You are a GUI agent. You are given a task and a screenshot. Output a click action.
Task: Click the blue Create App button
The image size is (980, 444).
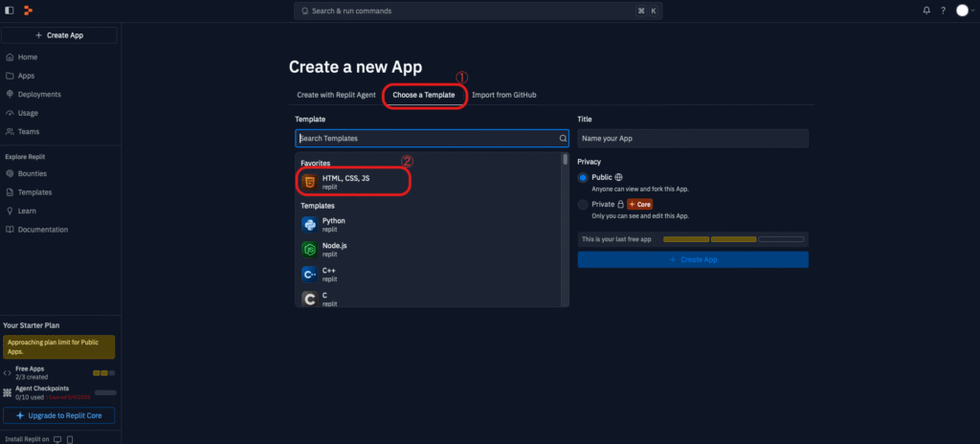pyautogui.click(x=693, y=259)
